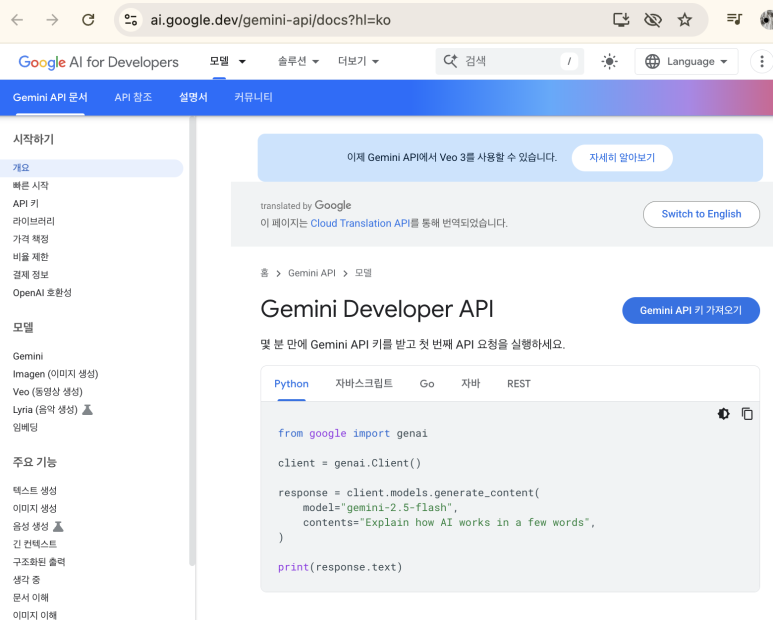This screenshot has width=773, height=620.
Task: Open the 솔루션 dropdown menu
Action: click(x=298, y=62)
